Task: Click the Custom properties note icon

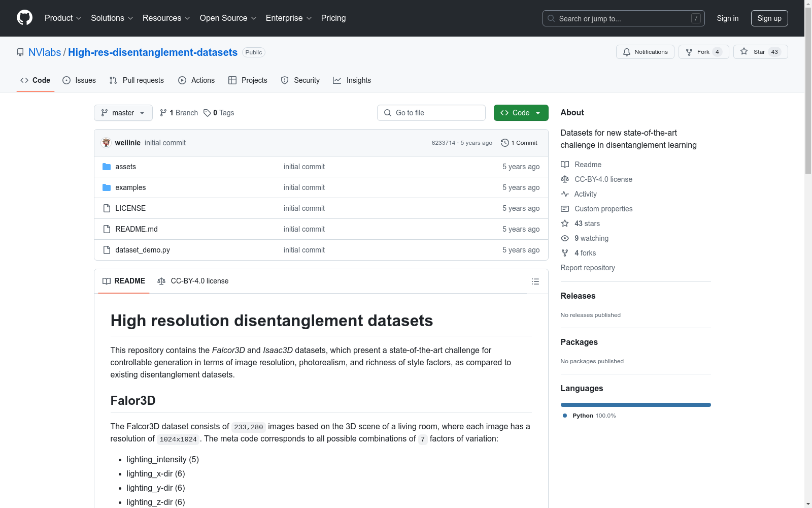Action: pos(565,209)
